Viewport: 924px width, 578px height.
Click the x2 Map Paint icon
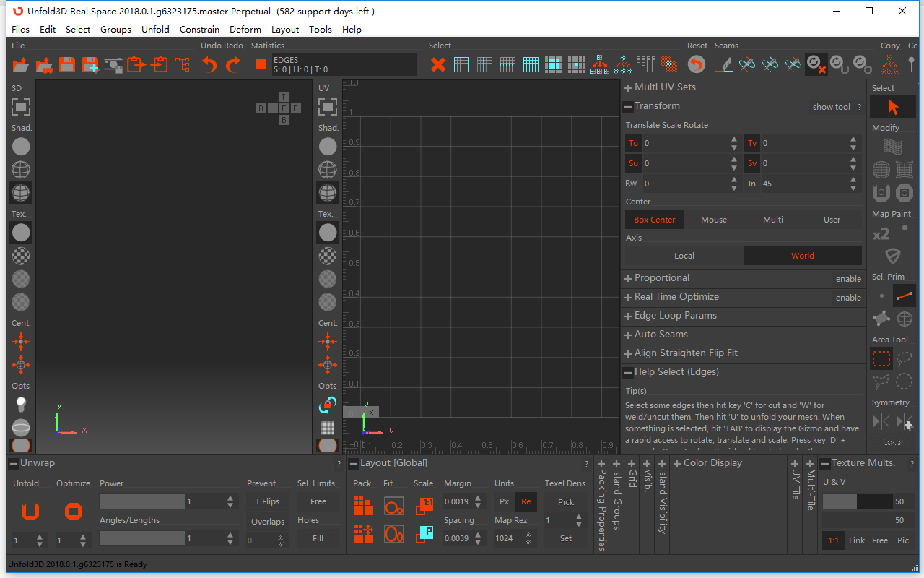tap(881, 234)
